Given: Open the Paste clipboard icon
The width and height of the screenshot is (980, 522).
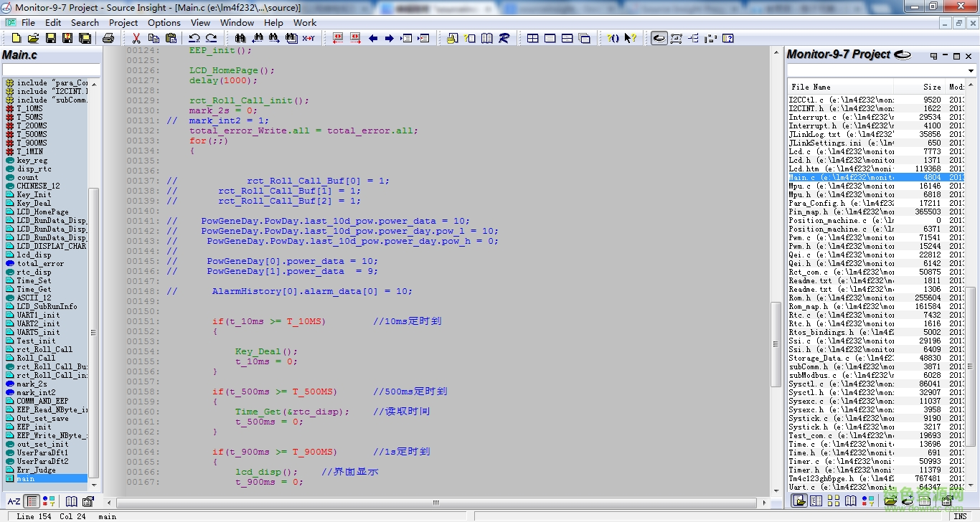Looking at the screenshot, I should (x=170, y=38).
